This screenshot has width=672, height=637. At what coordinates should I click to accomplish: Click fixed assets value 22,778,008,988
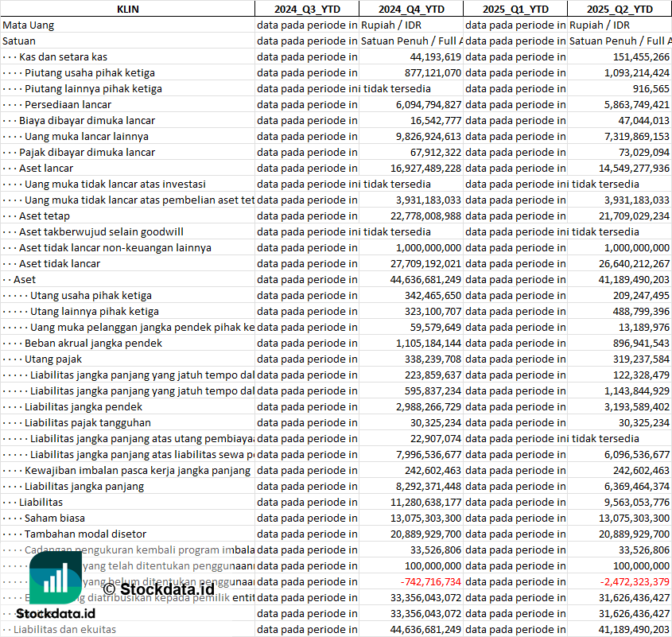426,216
